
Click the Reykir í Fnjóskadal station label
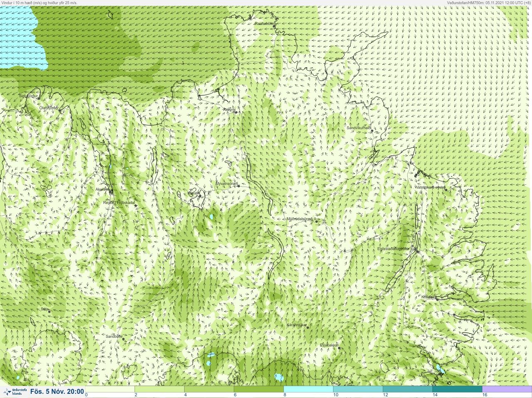point(119,203)
